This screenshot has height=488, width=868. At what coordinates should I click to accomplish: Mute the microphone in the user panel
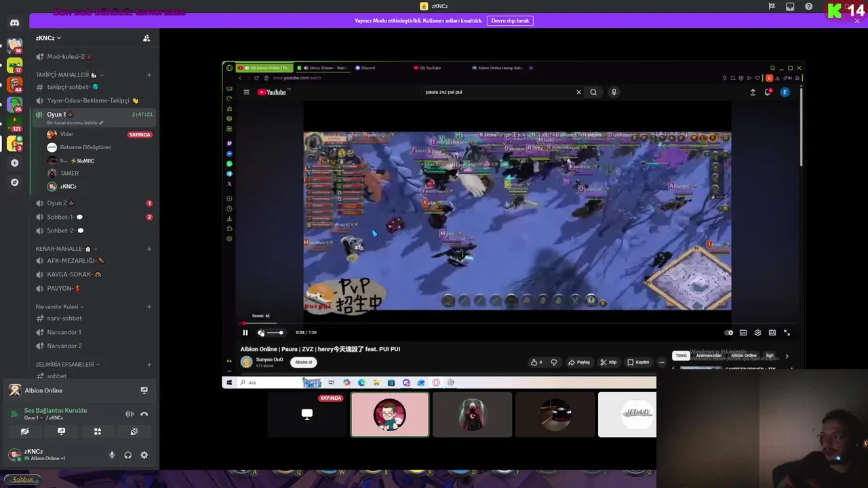coord(112,455)
